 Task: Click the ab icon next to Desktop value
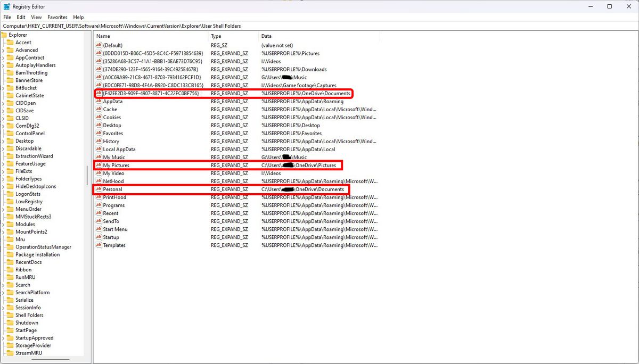coord(99,125)
